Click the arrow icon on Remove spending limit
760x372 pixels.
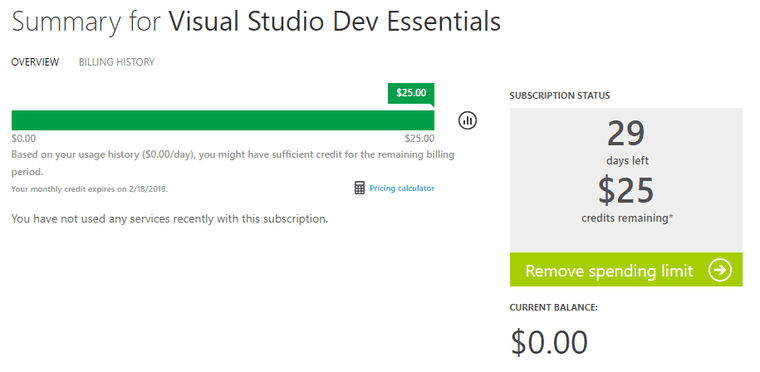tap(719, 270)
